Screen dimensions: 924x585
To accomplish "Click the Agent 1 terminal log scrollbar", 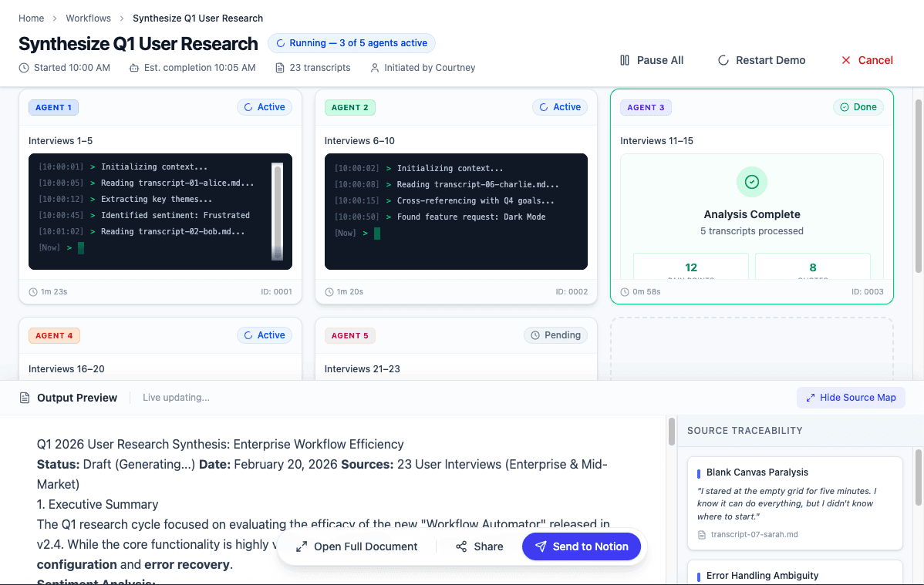I will pos(278,211).
